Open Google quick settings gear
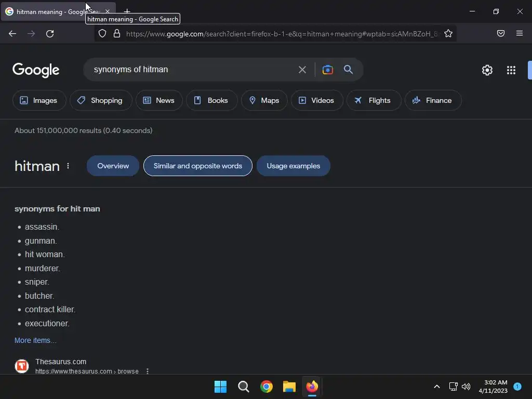The height and width of the screenshot is (399, 532). click(487, 70)
